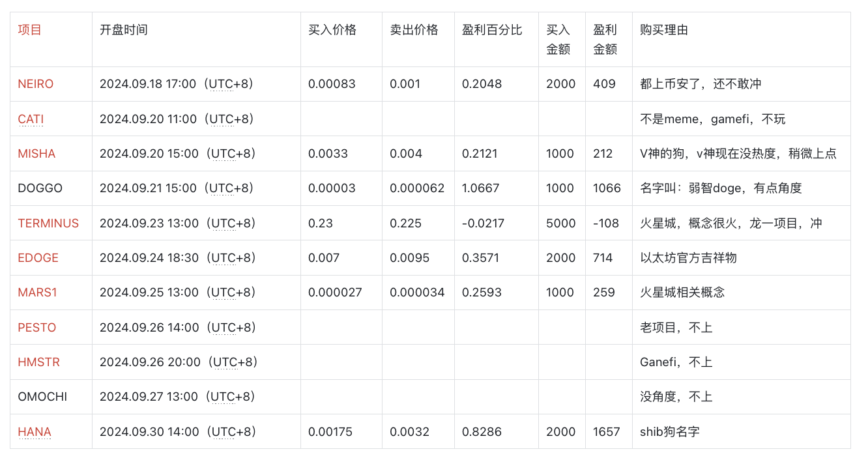This screenshot has width=868, height=460.
Task: Open the NEIRO project link
Action: pos(36,84)
